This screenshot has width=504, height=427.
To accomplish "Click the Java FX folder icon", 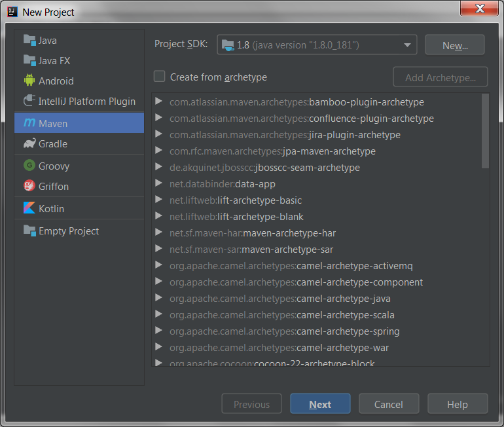I will (x=29, y=60).
